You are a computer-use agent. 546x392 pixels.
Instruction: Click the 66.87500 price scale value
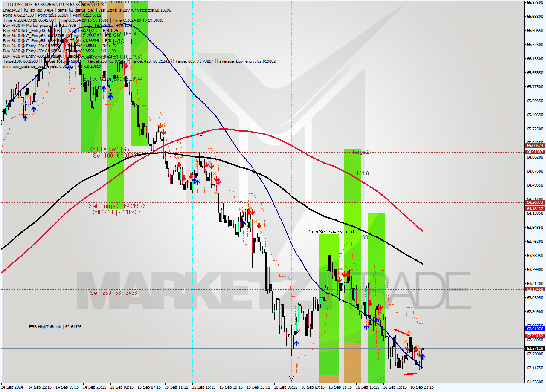534,2
